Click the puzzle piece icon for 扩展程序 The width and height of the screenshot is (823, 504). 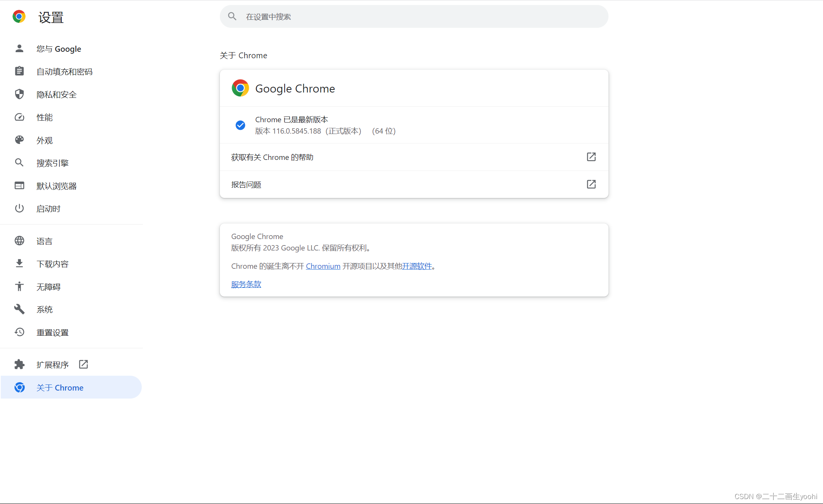[19, 364]
